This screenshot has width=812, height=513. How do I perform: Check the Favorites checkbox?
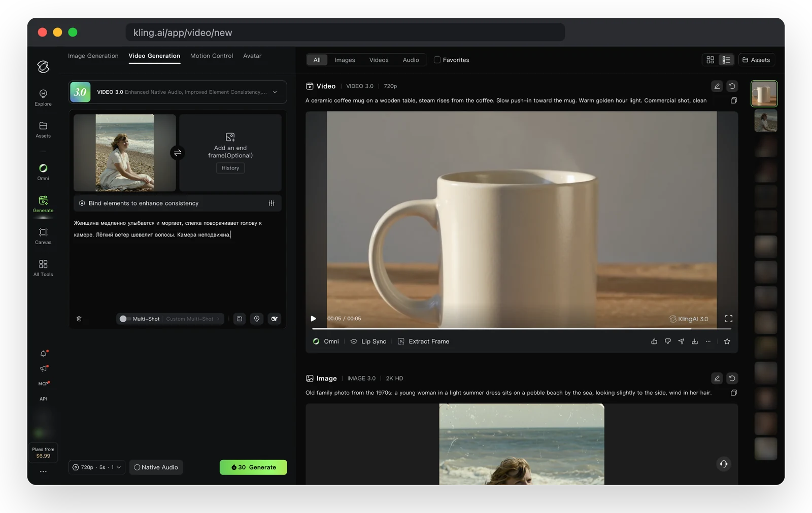tap(437, 60)
